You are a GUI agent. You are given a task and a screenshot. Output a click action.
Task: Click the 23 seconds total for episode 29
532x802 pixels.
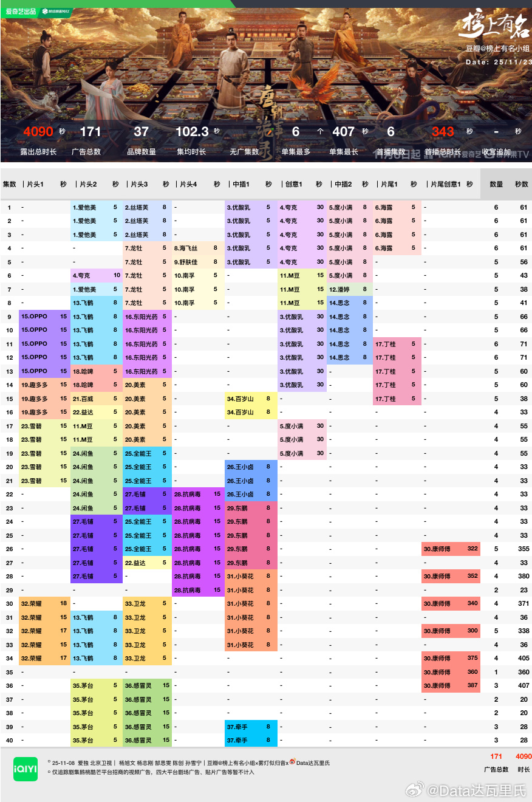point(523,590)
